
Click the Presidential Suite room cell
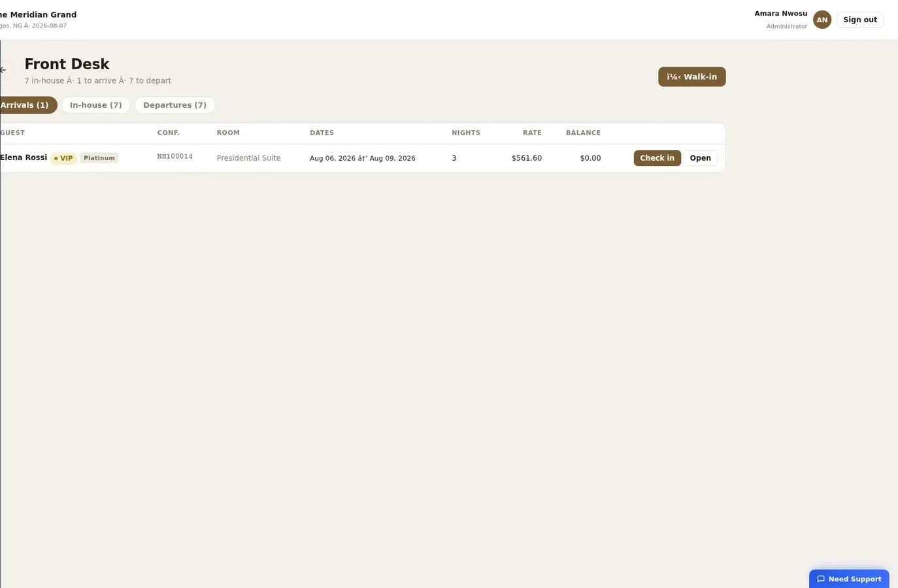[x=249, y=158]
